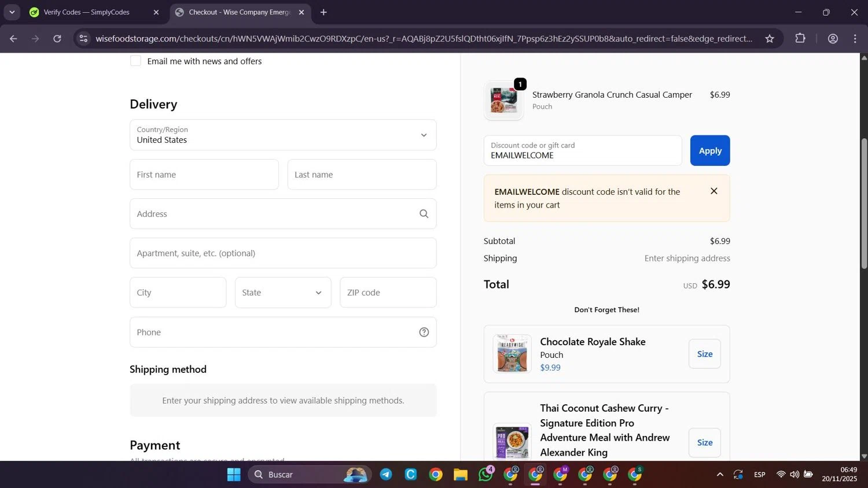Click the address search magnifier icon
The image size is (868, 488).
point(424,214)
